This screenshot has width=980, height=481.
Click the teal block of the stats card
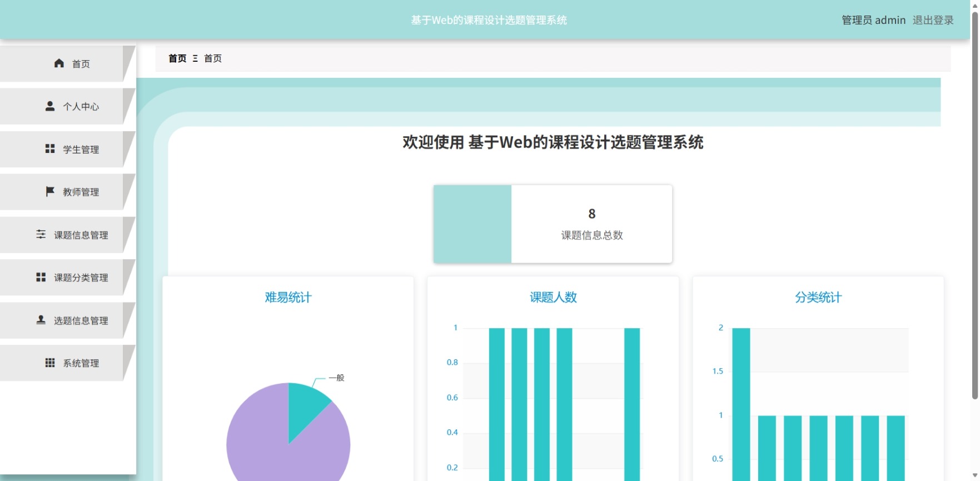pos(472,224)
